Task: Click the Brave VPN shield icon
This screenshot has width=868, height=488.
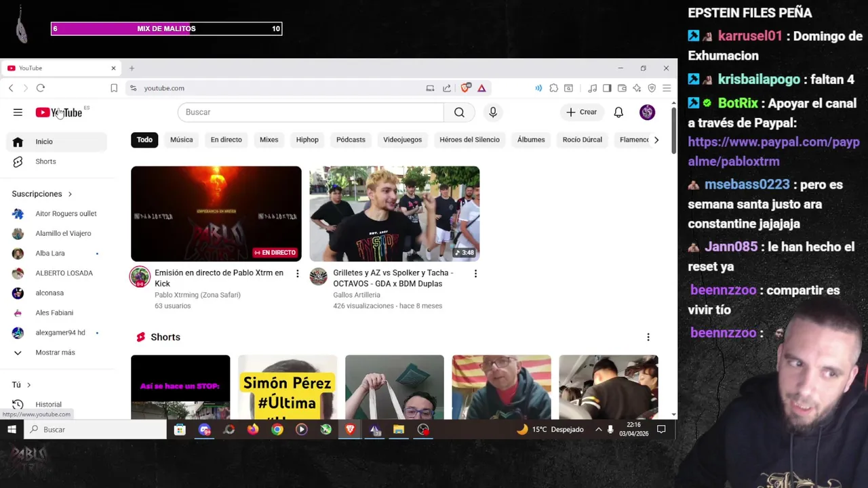Action: pyautogui.click(x=652, y=88)
